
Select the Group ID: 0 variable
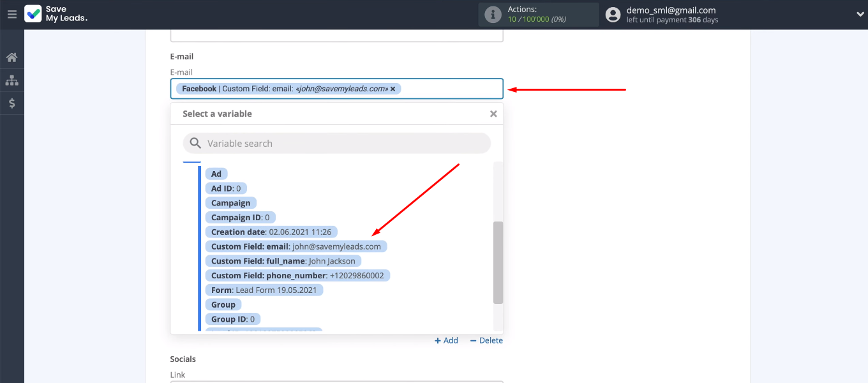click(x=233, y=319)
